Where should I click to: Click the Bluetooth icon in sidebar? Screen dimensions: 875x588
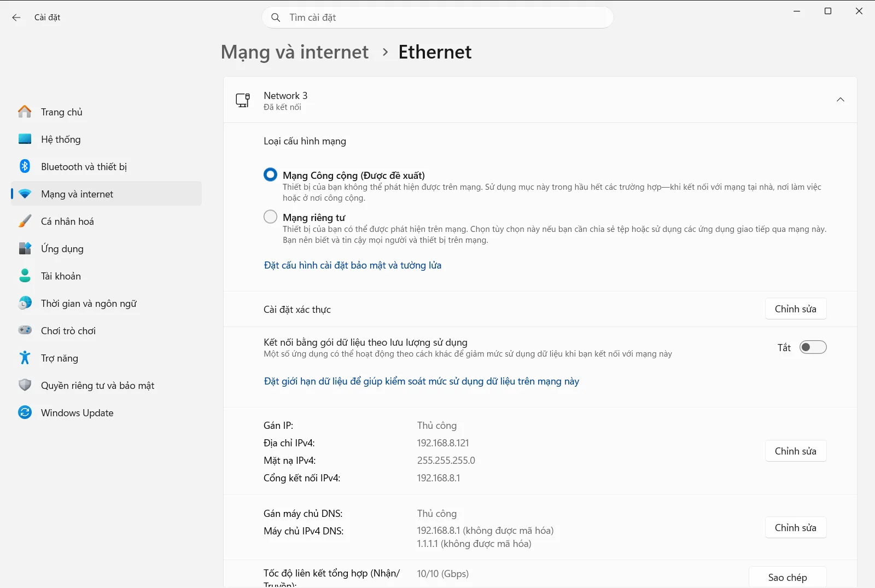tap(25, 166)
